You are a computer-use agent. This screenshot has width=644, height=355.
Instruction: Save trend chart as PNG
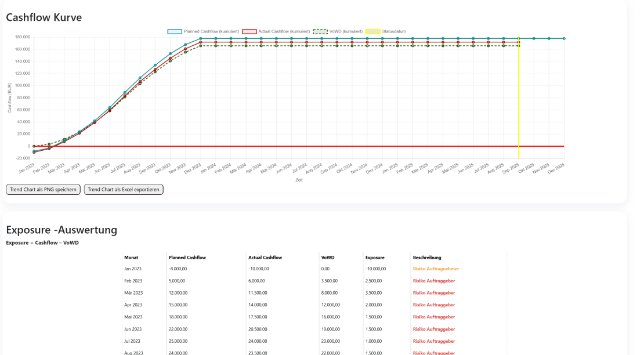(43, 190)
